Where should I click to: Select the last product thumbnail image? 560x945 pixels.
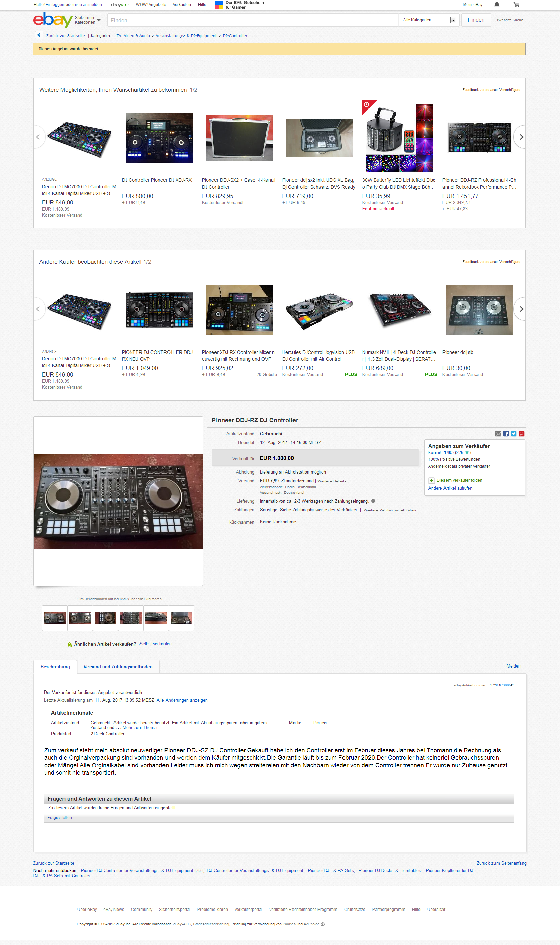(x=181, y=619)
